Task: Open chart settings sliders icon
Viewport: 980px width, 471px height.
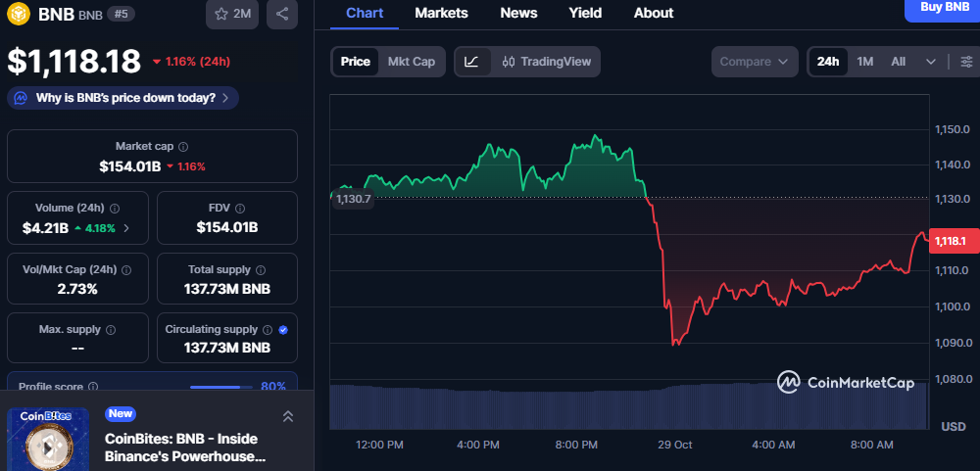Action: click(x=966, y=62)
